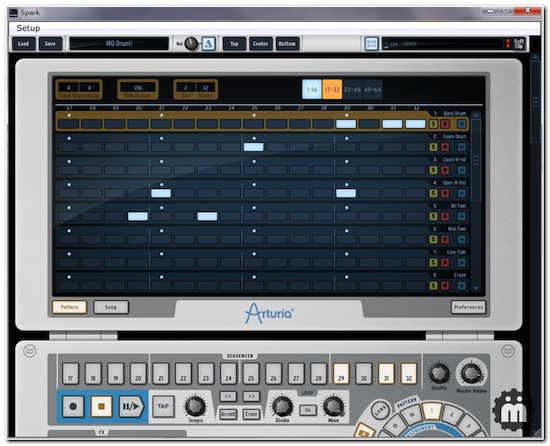
Task: Solo the Open Hi-Hat track
Action: pyautogui.click(x=433, y=193)
